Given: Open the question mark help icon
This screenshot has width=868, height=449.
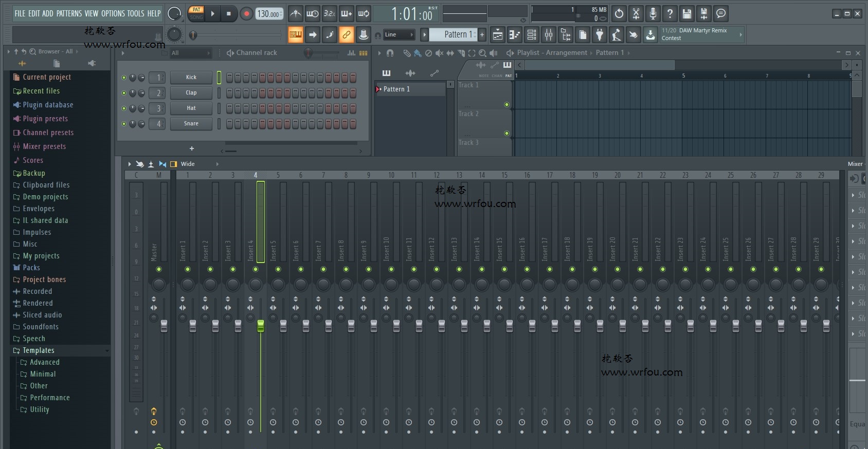Looking at the screenshot, I should click(x=670, y=14).
